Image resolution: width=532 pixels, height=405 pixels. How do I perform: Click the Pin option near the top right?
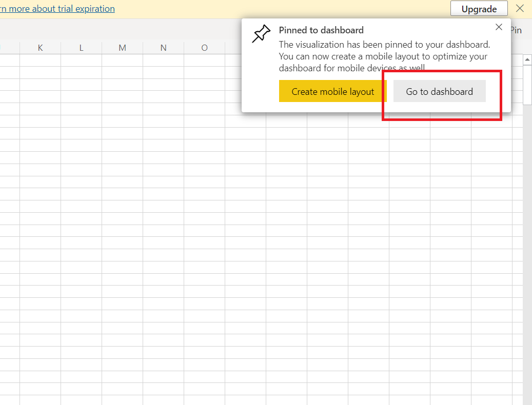coord(516,30)
